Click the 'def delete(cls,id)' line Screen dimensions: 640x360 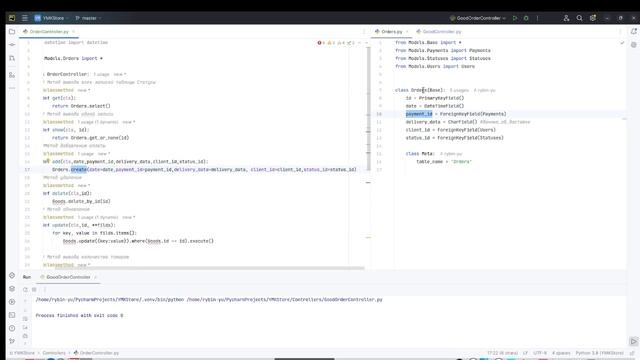67,193
